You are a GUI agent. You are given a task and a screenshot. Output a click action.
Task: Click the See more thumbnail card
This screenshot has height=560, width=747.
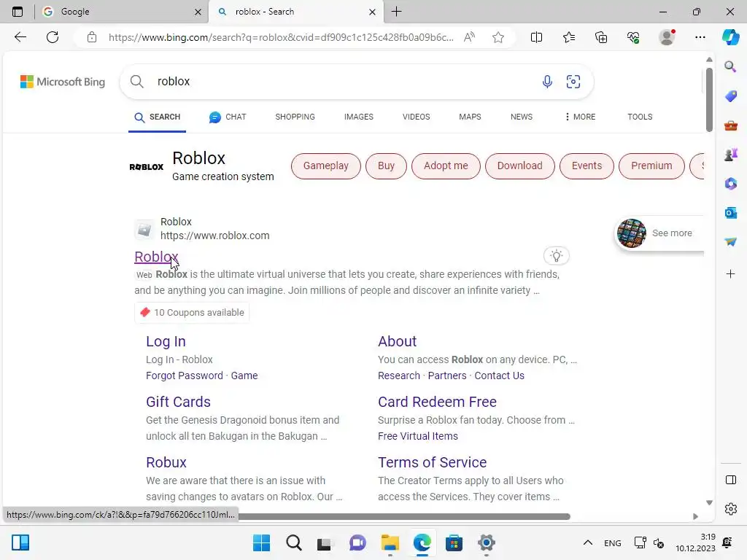pos(659,233)
